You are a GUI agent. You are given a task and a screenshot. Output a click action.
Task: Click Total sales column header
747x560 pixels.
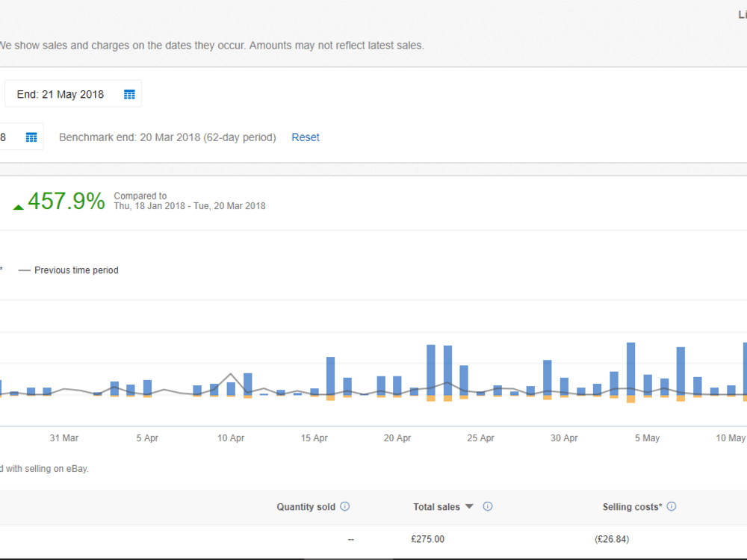[436, 507]
